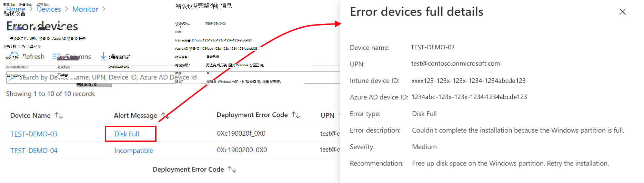The image size is (644, 183).
Task: Navigate to Devices breadcrumb item
Action: click(x=49, y=9)
